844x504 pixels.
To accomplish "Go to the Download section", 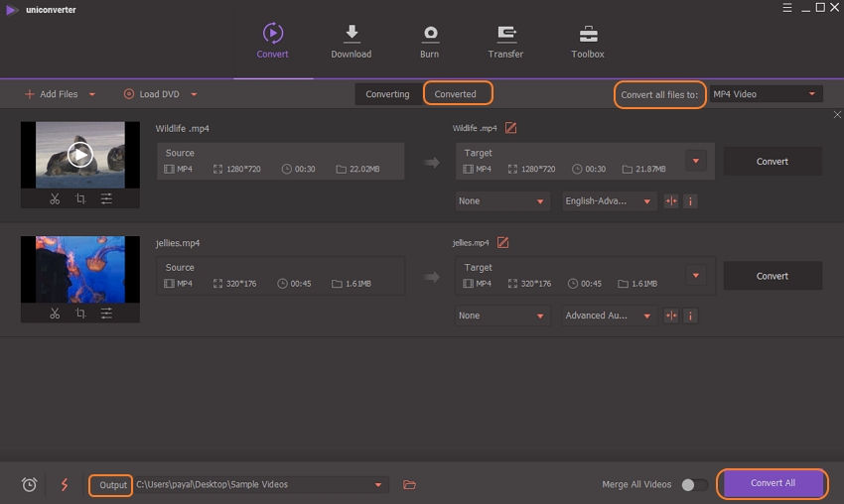I will tap(351, 42).
